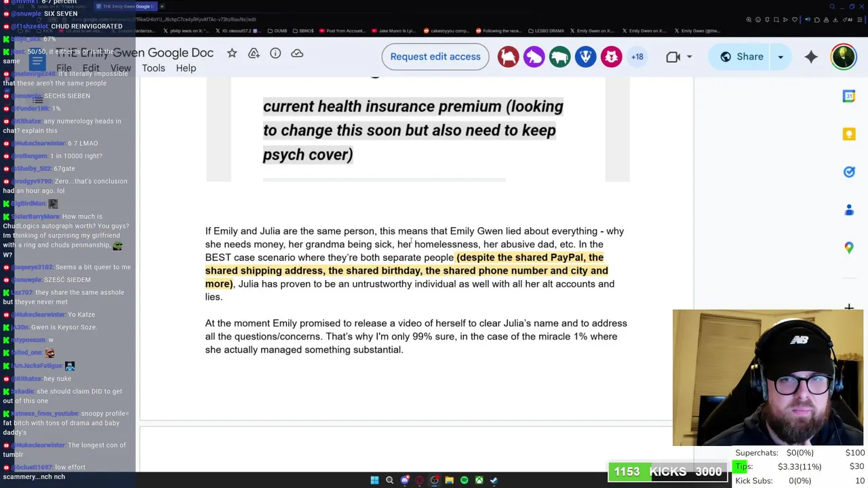Click the pink anonymous viewer avatar
Viewport: 868px width, 488px height.
click(611, 57)
